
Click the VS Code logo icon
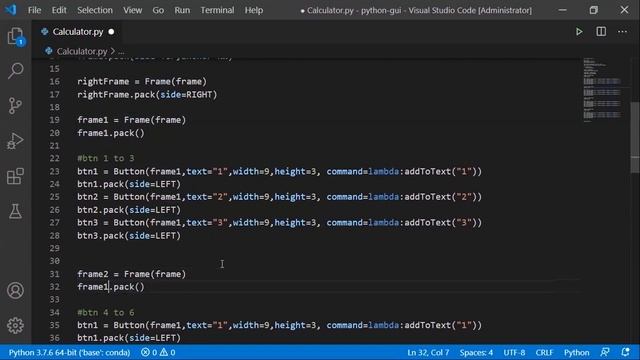point(11,10)
